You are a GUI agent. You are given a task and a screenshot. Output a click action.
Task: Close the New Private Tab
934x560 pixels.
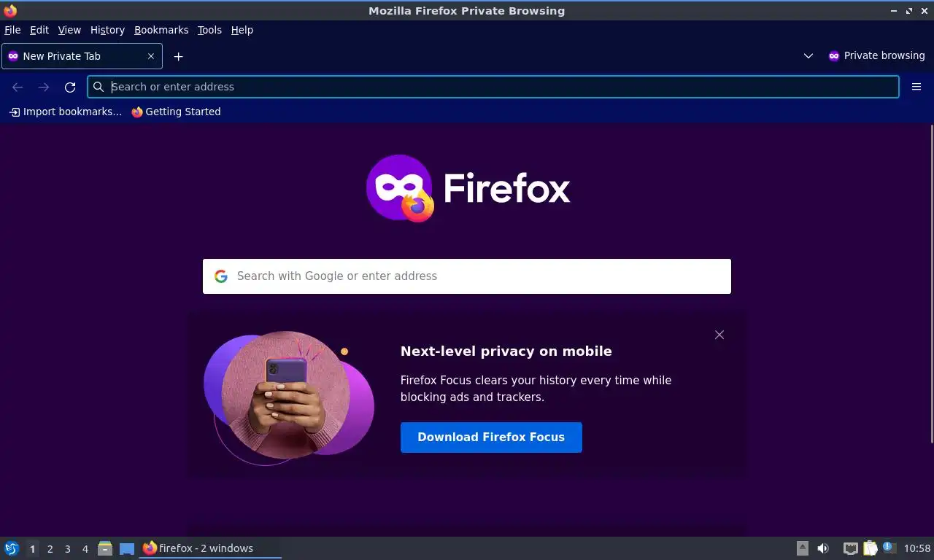click(151, 56)
